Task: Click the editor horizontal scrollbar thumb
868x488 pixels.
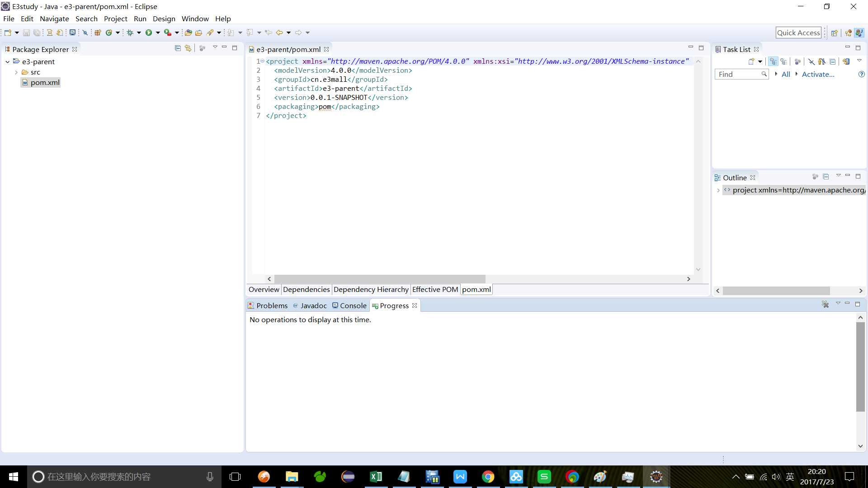Action: (x=379, y=279)
